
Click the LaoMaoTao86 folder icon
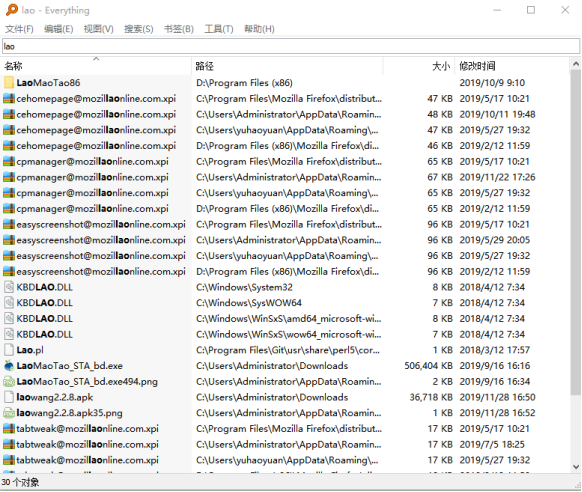pyautogui.click(x=9, y=83)
